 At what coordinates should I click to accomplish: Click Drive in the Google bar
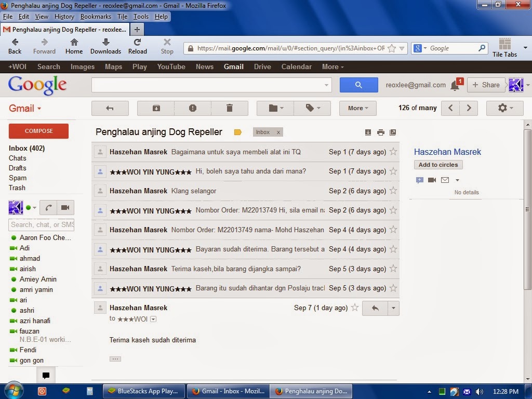tap(262, 67)
